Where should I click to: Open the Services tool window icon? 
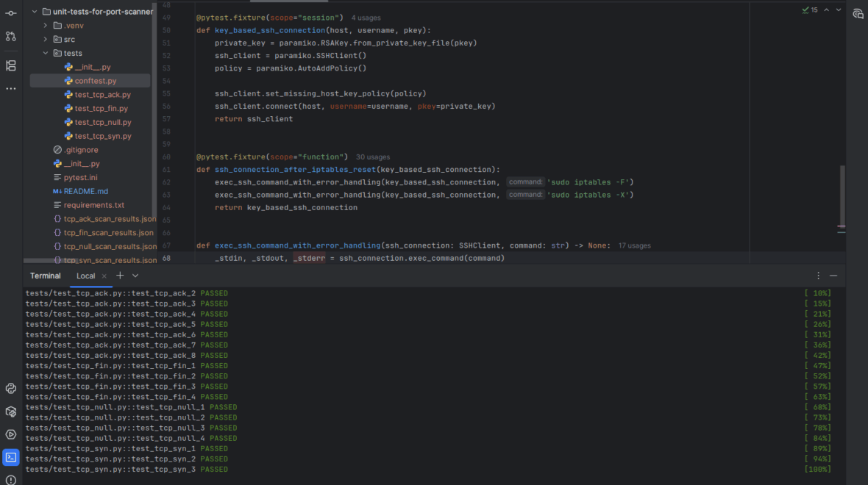coord(10,434)
